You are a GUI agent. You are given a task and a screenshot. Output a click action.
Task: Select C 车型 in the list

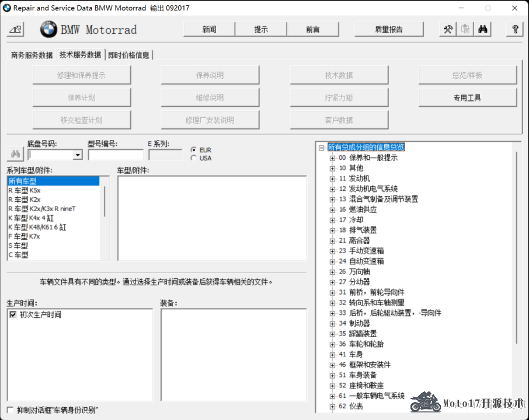coord(53,255)
